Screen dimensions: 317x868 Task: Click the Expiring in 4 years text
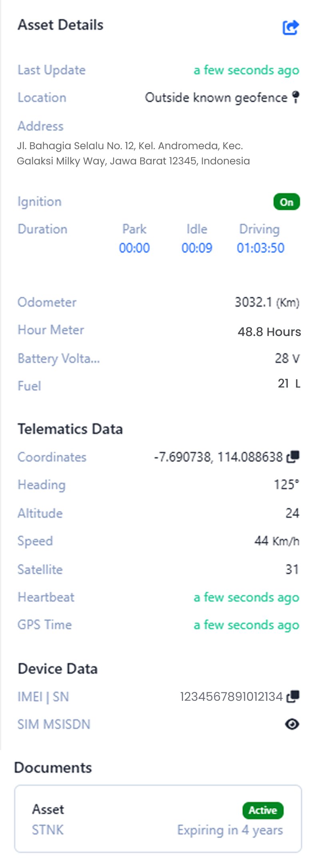[230, 830]
